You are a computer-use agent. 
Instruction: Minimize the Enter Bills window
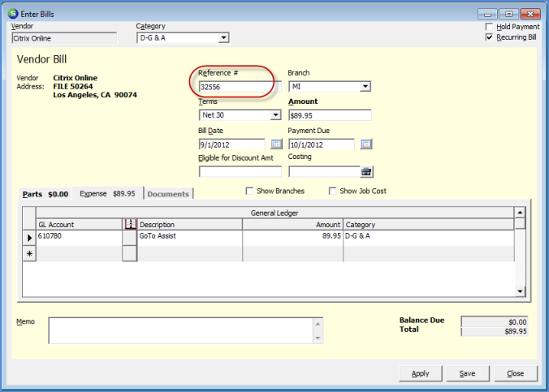pos(487,14)
